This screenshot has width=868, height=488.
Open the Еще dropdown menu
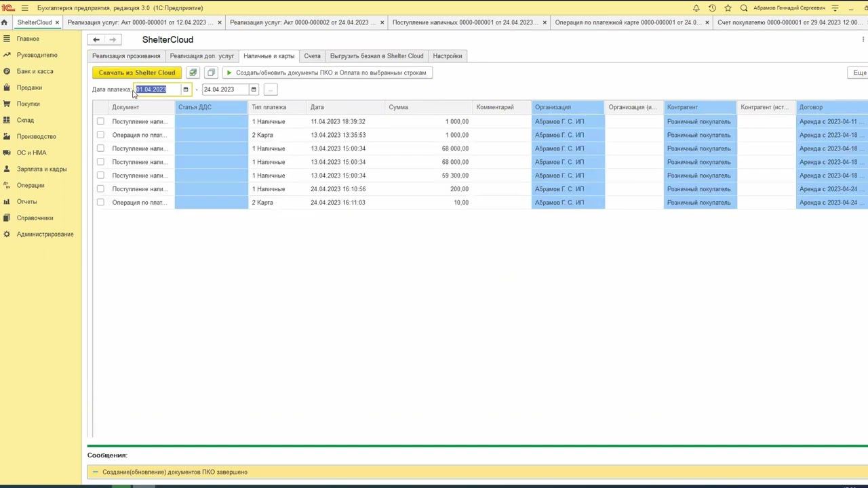(x=859, y=73)
